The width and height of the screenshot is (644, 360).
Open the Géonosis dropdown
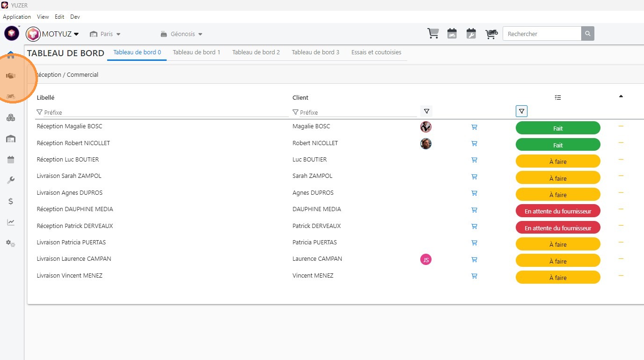tap(182, 34)
